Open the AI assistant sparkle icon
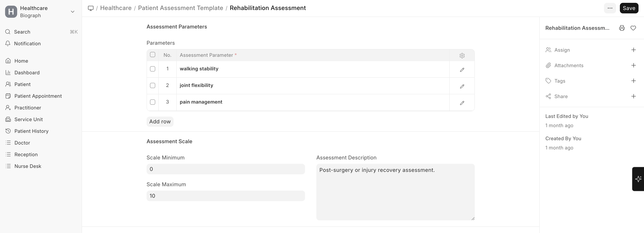 pos(638,179)
